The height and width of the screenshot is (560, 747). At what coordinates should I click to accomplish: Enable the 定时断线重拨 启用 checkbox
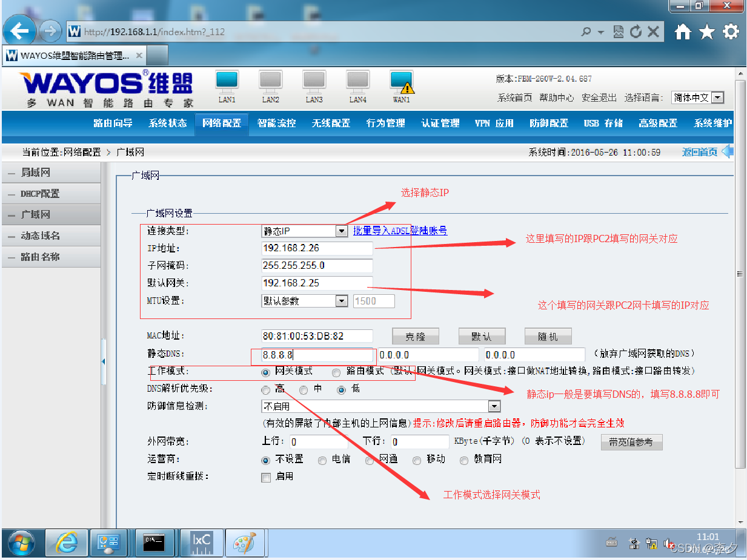click(265, 477)
